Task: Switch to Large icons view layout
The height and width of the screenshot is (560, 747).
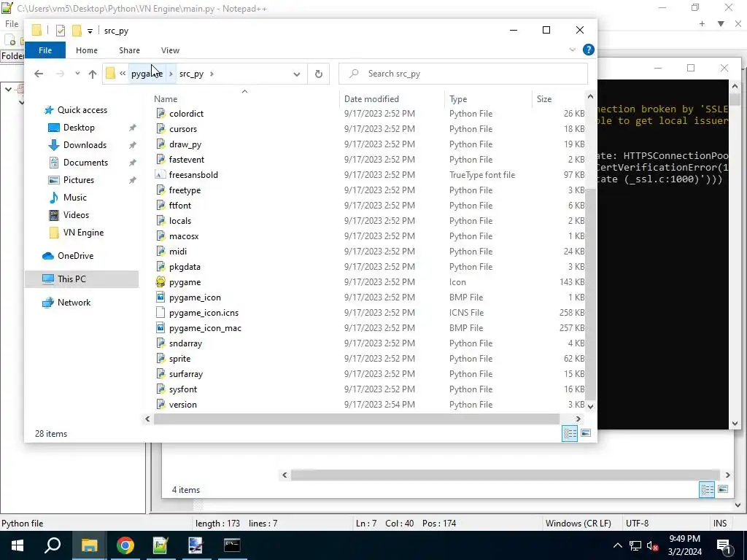Action: [x=586, y=433]
